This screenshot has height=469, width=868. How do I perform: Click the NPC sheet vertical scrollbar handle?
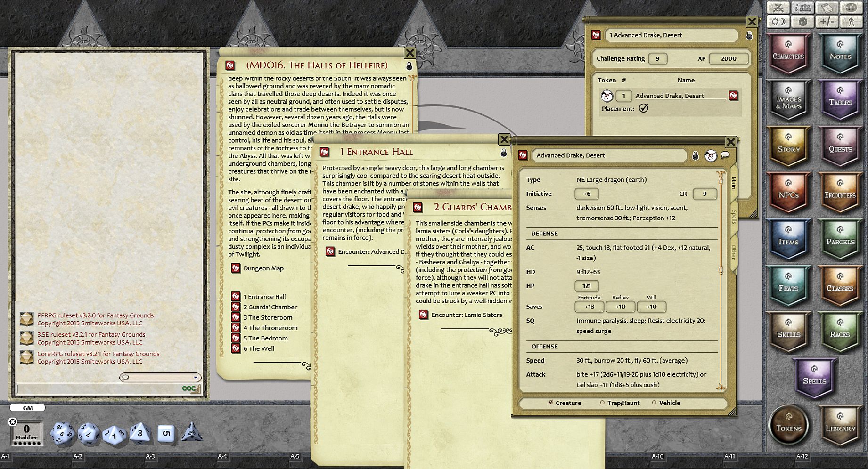pyautogui.click(x=721, y=270)
